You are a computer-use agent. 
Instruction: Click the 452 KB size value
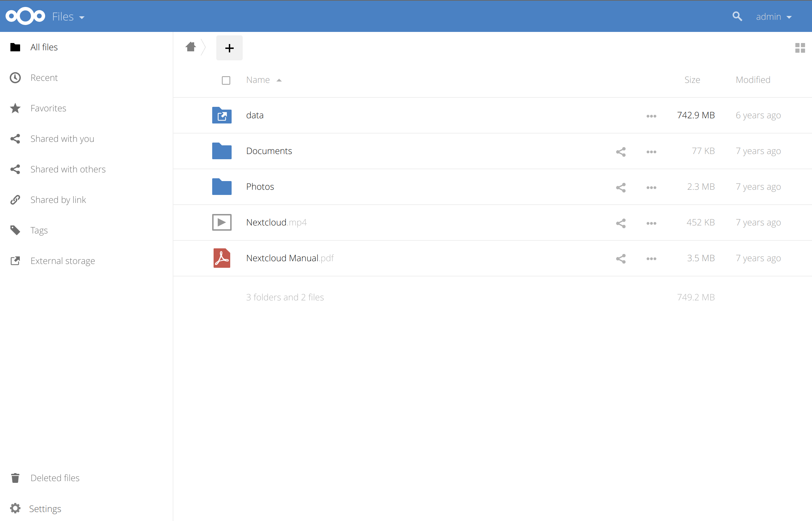click(x=701, y=222)
